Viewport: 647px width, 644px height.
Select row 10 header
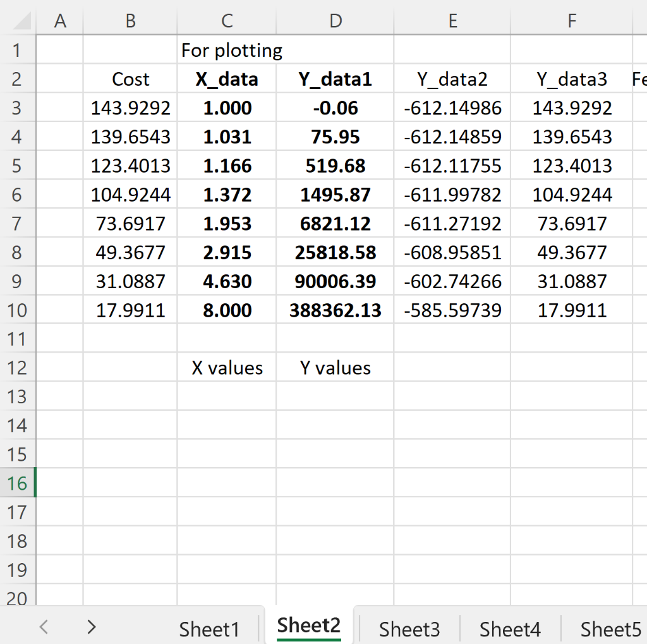18,310
